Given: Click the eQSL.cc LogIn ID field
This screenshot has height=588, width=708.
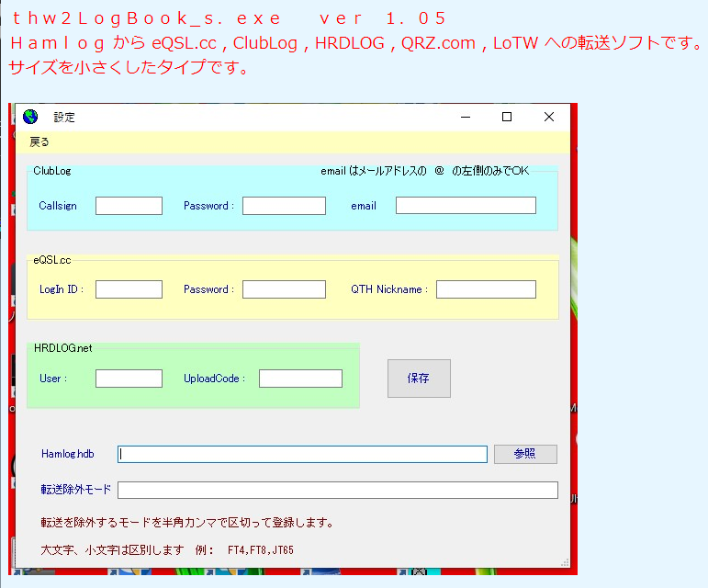Looking at the screenshot, I should 129,289.
